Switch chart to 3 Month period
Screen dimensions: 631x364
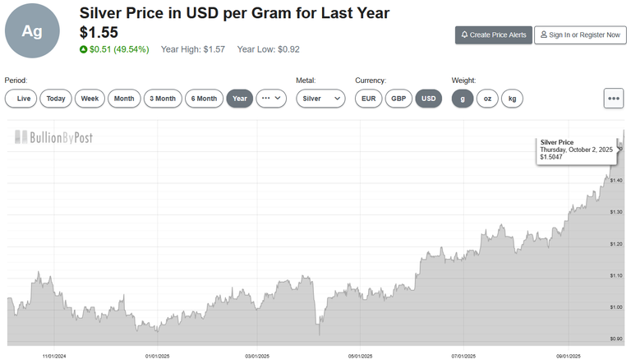point(161,99)
